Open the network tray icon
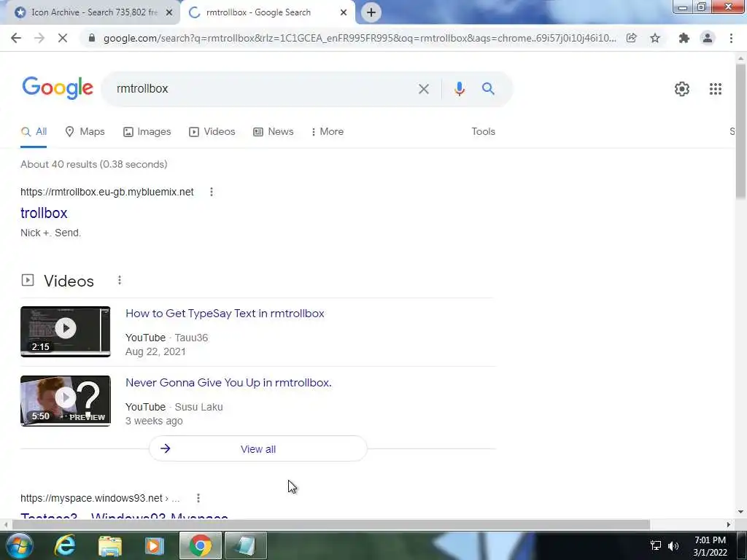The width and height of the screenshot is (747, 560). (x=656, y=545)
